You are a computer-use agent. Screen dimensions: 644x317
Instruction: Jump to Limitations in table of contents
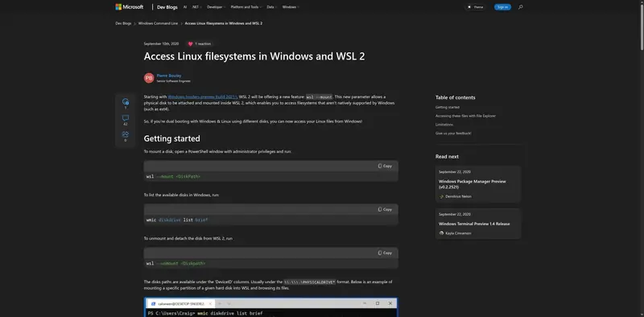pos(444,125)
